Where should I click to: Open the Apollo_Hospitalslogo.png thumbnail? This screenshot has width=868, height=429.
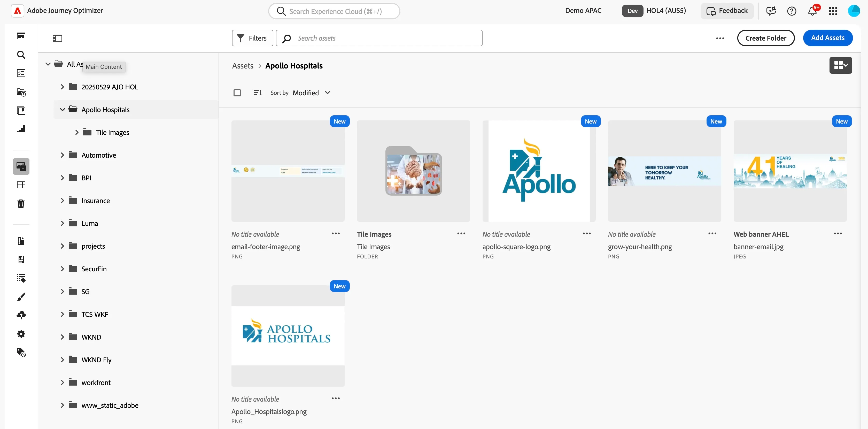pos(288,336)
